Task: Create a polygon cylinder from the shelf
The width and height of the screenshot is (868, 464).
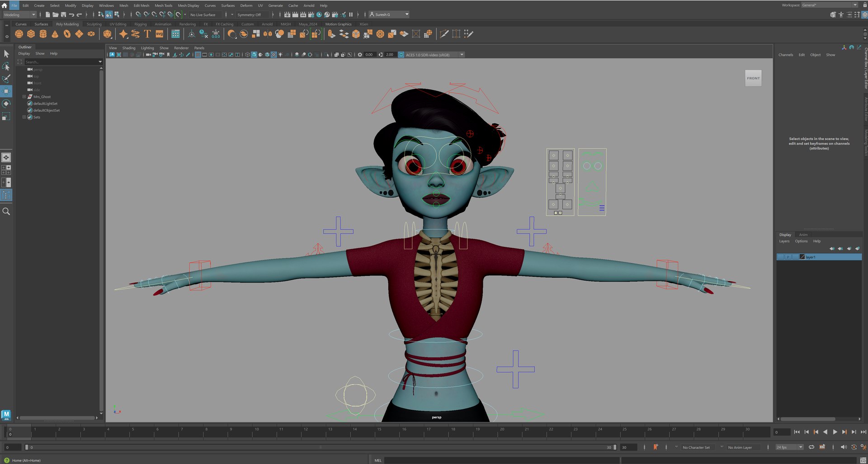Action: click(x=43, y=34)
